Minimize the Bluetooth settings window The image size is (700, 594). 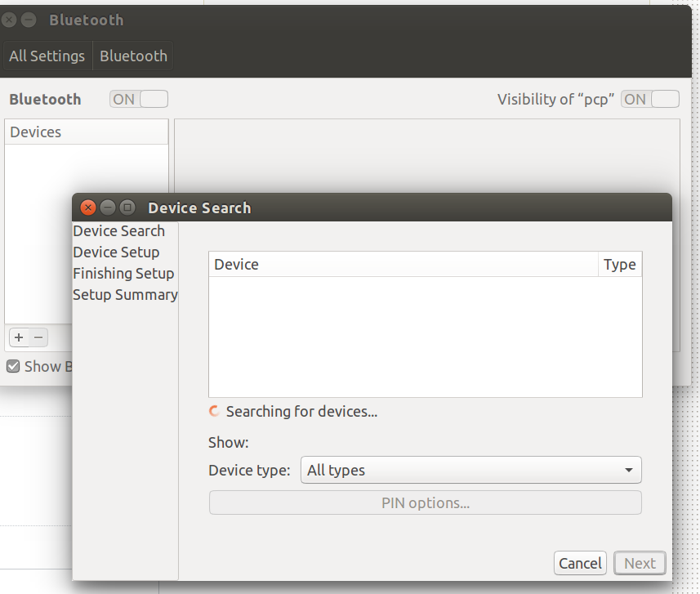29,20
